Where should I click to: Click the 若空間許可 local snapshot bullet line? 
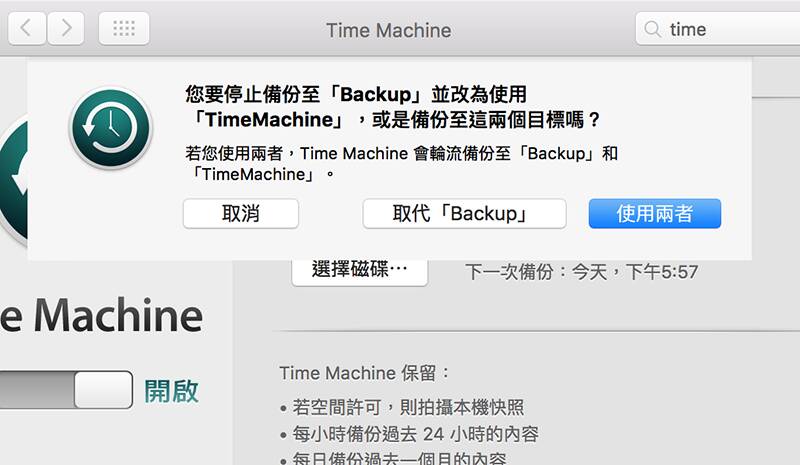pyautogui.click(x=402, y=407)
